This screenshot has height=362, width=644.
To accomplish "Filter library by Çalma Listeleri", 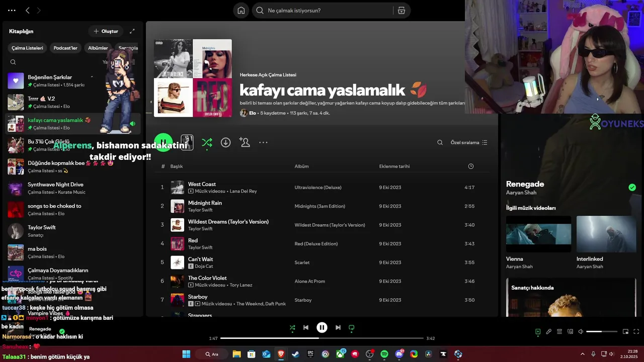I will tap(28, 48).
